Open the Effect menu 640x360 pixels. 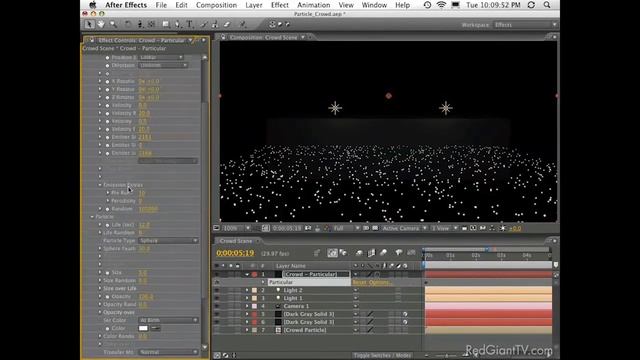pyautogui.click(x=280, y=5)
